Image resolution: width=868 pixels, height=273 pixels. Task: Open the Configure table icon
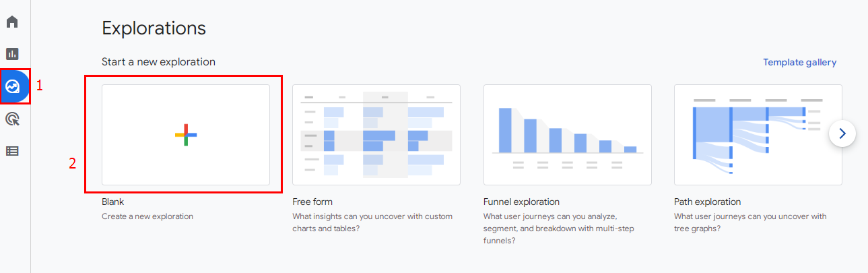point(12,151)
